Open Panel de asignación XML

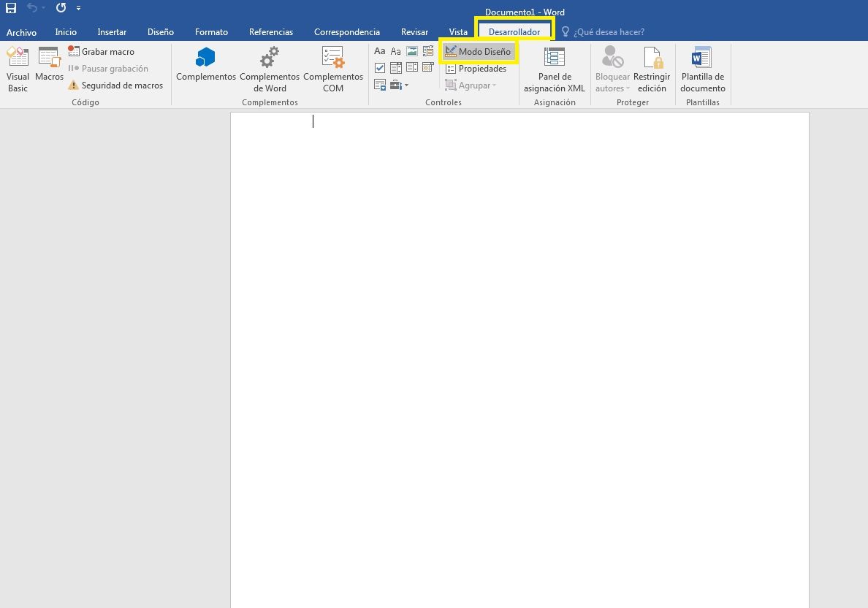(x=555, y=69)
